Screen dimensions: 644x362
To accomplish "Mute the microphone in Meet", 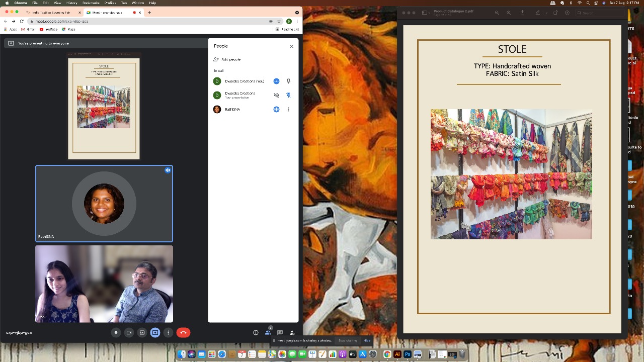I will click(x=116, y=332).
